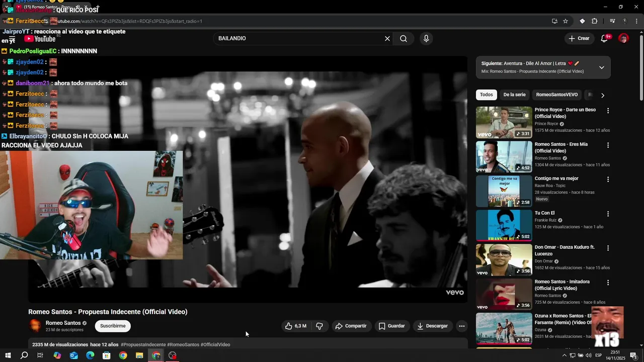Click the YouTube logo home link
The height and width of the screenshot is (362, 644).
point(40,39)
